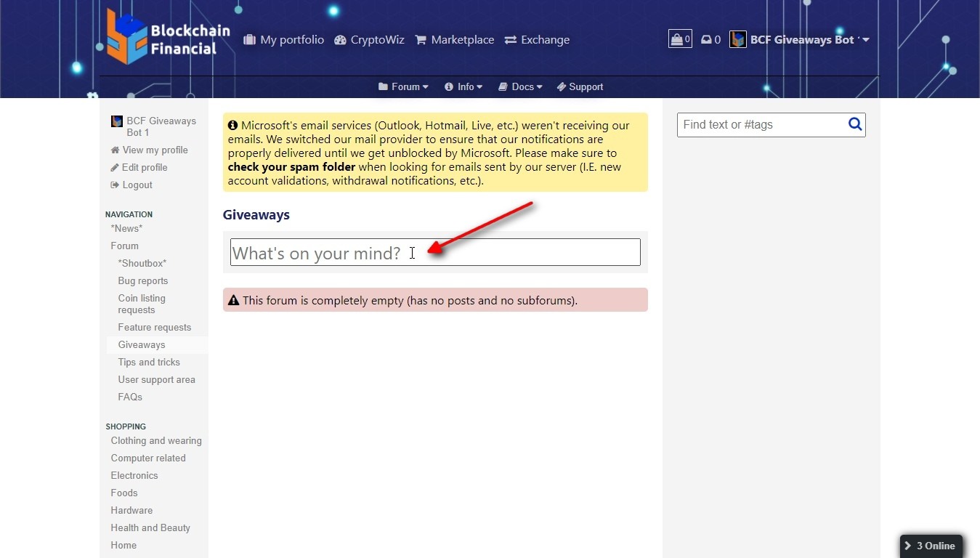Click the Blockchain Financial logo

coord(169,37)
